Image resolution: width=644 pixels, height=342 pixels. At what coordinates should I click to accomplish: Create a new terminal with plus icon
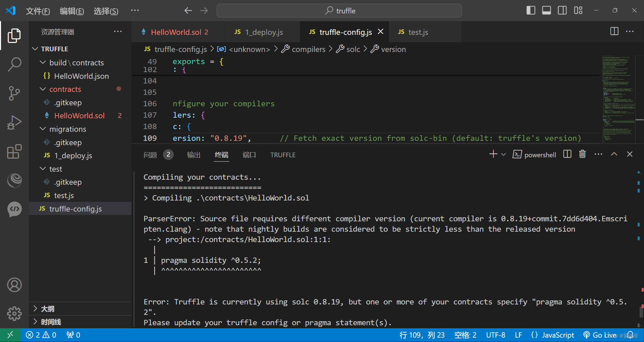[493, 154]
